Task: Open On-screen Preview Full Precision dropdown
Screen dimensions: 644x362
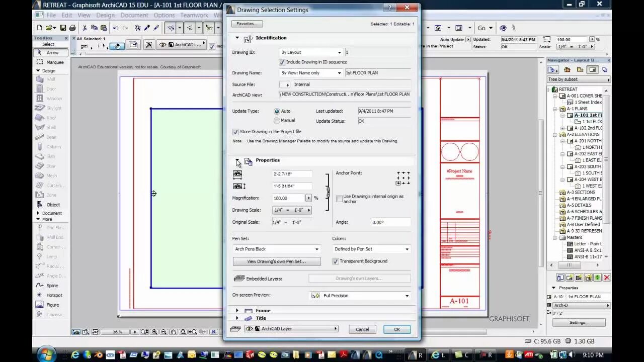Action: point(360,296)
